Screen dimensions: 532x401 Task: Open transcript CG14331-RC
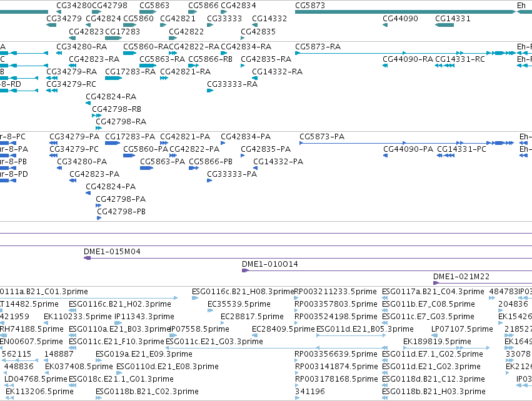click(460, 59)
